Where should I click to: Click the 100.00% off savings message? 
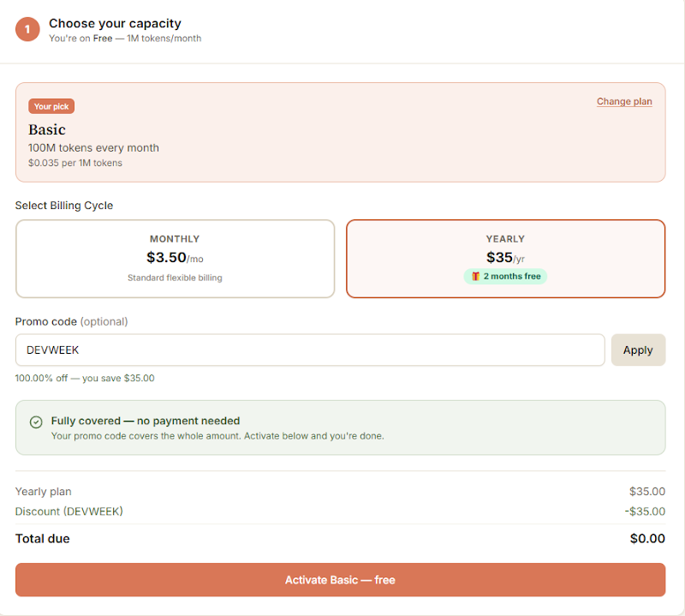coord(85,378)
